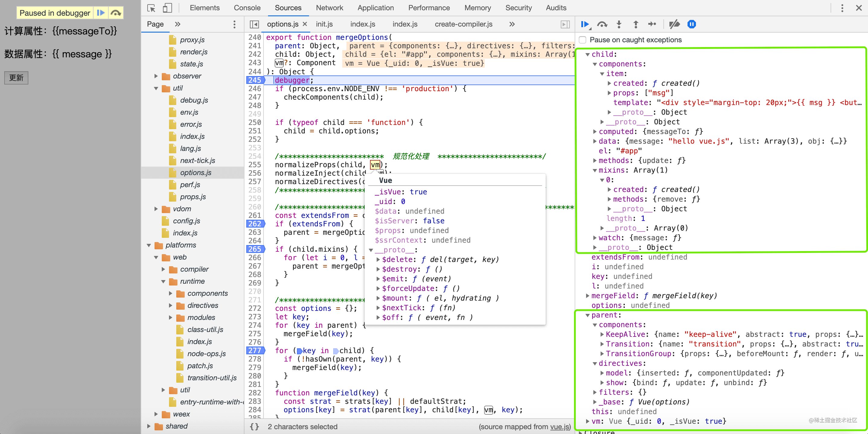
Task: Collapse the platforms folder
Action: 148,245
